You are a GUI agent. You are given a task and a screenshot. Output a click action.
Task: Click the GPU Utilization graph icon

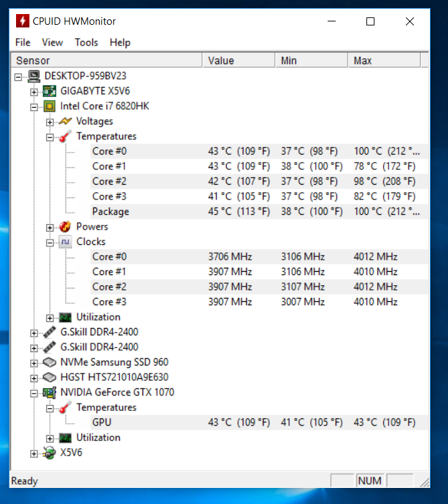pyautogui.click(x=65, y=438)
